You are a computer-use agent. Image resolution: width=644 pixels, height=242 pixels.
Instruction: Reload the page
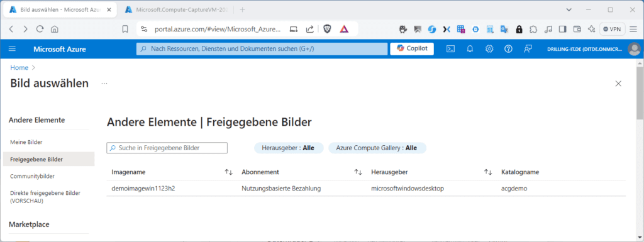[x=40, y=29]
